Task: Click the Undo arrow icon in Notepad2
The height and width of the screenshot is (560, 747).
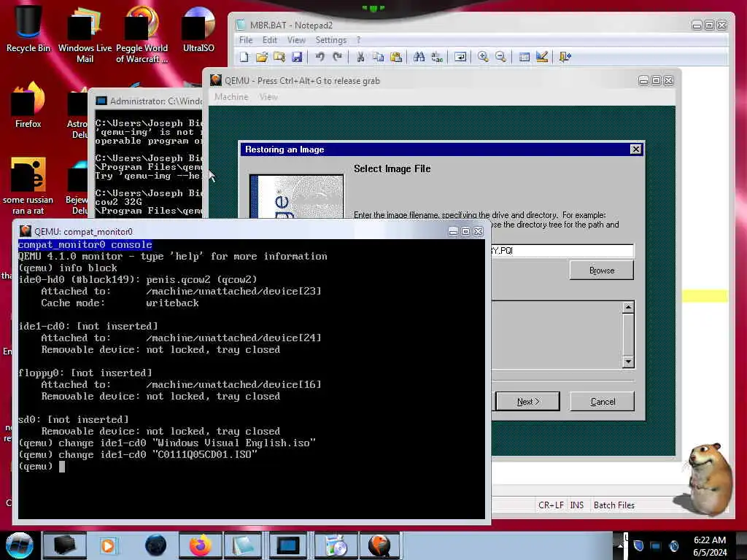Action: tap(320, 57)
